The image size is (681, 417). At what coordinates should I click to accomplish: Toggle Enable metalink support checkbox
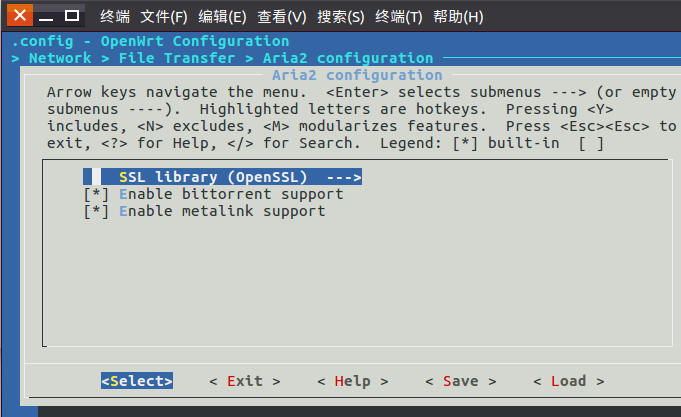tap(96, 211)
